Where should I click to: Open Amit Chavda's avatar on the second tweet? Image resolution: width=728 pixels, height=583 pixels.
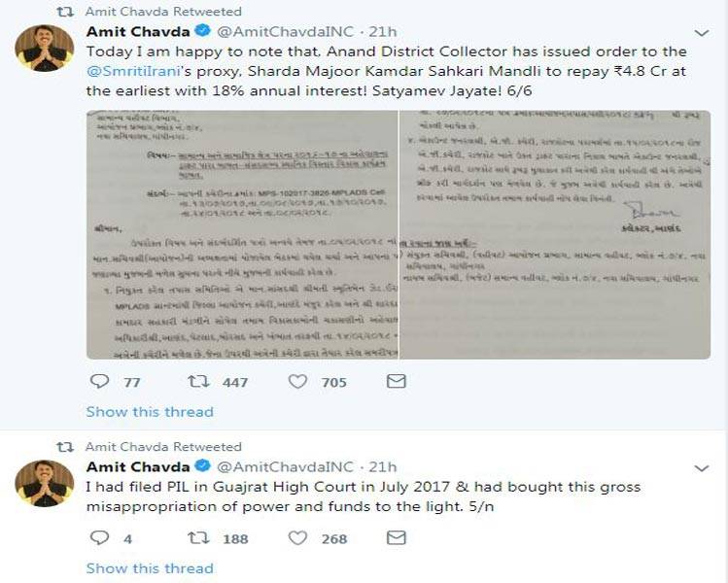point(46,483)
